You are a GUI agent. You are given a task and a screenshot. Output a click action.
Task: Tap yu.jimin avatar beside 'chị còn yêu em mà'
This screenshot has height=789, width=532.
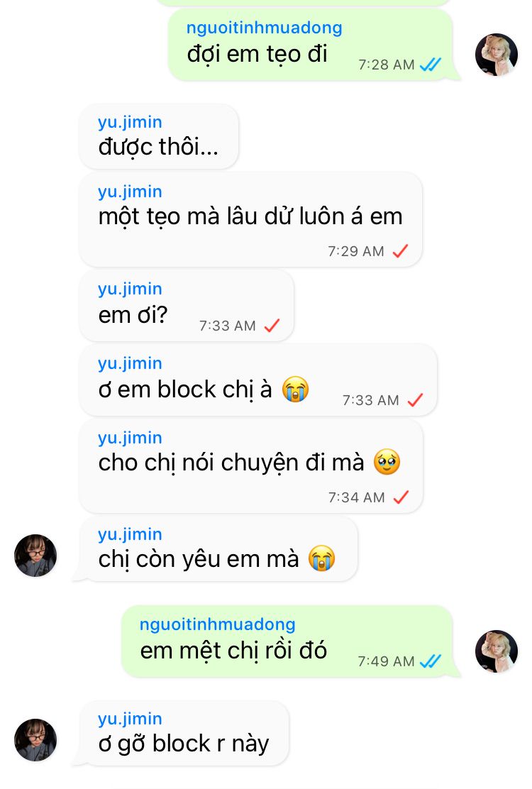coord(35,555)
